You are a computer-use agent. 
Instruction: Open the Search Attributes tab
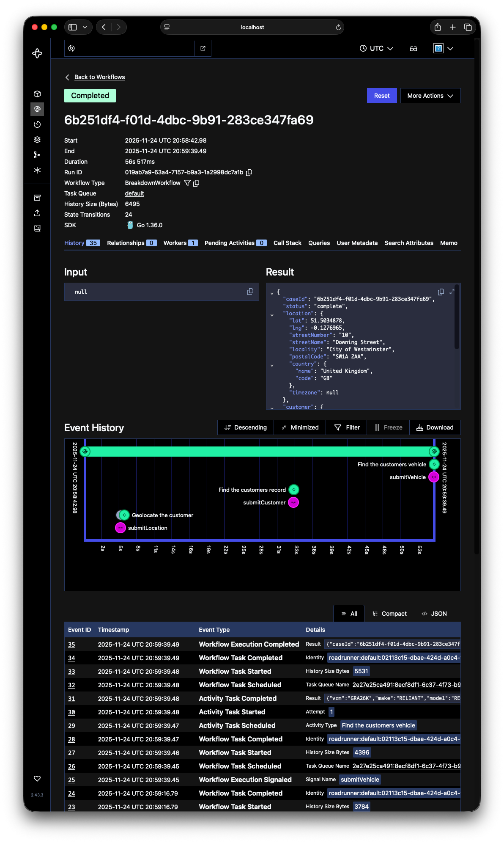tap(408, 243)
